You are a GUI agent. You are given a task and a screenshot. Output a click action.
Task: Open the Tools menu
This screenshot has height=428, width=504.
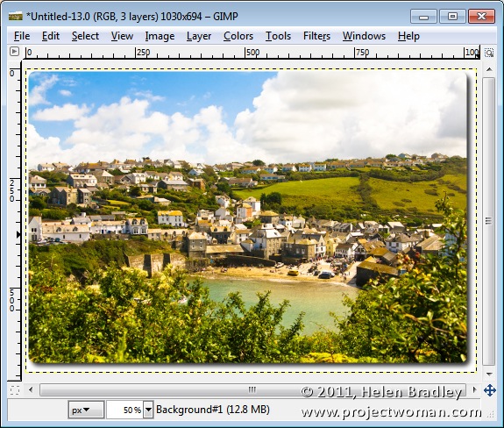(x=278, y=36)
